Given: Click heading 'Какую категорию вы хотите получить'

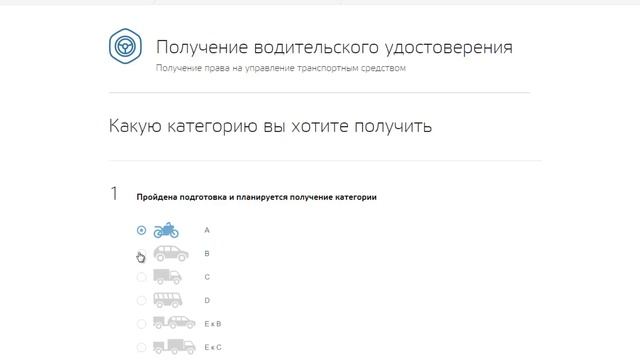Looking at the screenshot, I should 270,126.
